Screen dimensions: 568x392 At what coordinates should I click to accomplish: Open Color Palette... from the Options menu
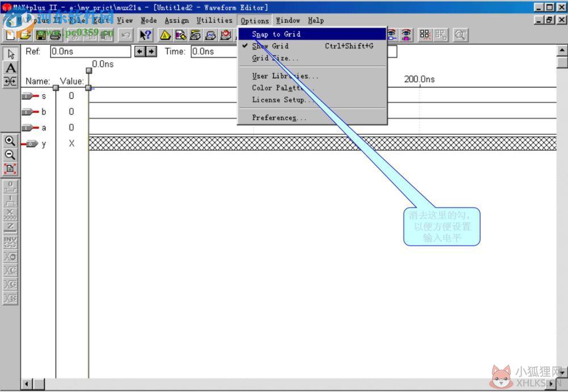312,88
